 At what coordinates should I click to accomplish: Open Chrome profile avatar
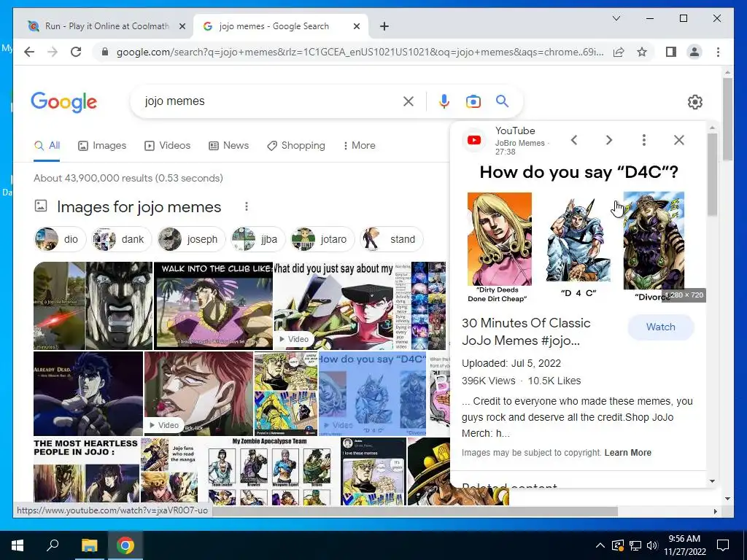click(x=694, y=52)
